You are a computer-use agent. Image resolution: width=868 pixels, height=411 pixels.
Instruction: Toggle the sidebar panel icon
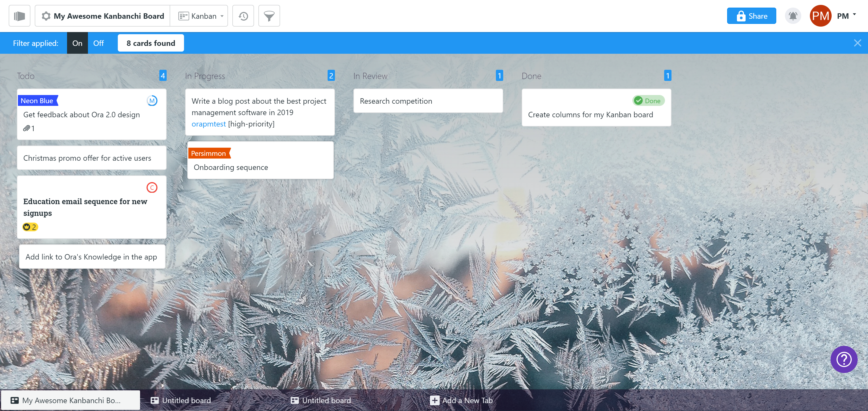pyautogui.click(x=19, y=16)
